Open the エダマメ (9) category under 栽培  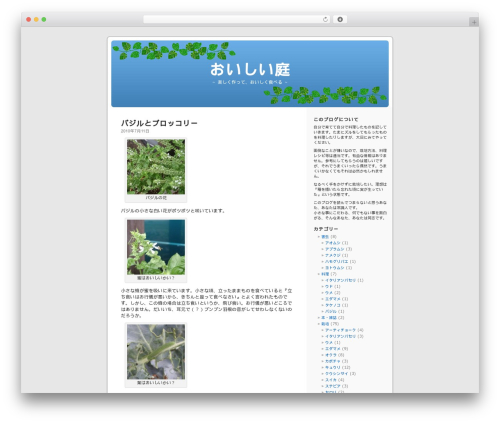point(333,349)
